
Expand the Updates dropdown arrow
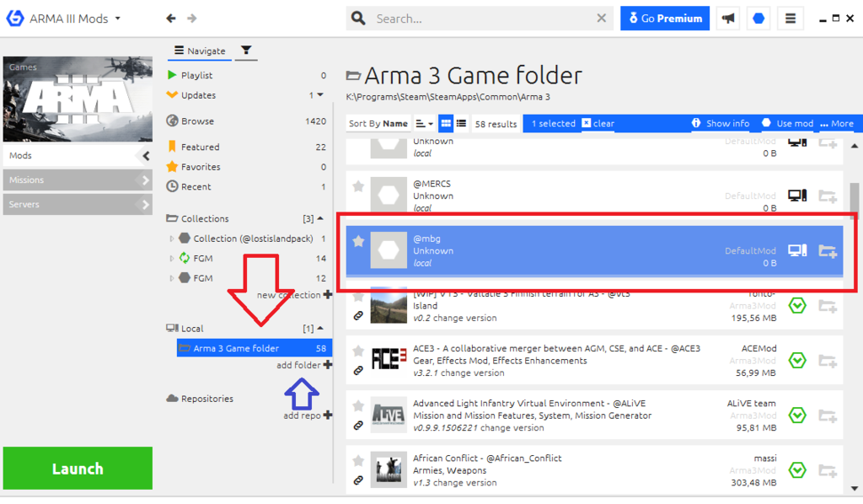coord(321,94)
